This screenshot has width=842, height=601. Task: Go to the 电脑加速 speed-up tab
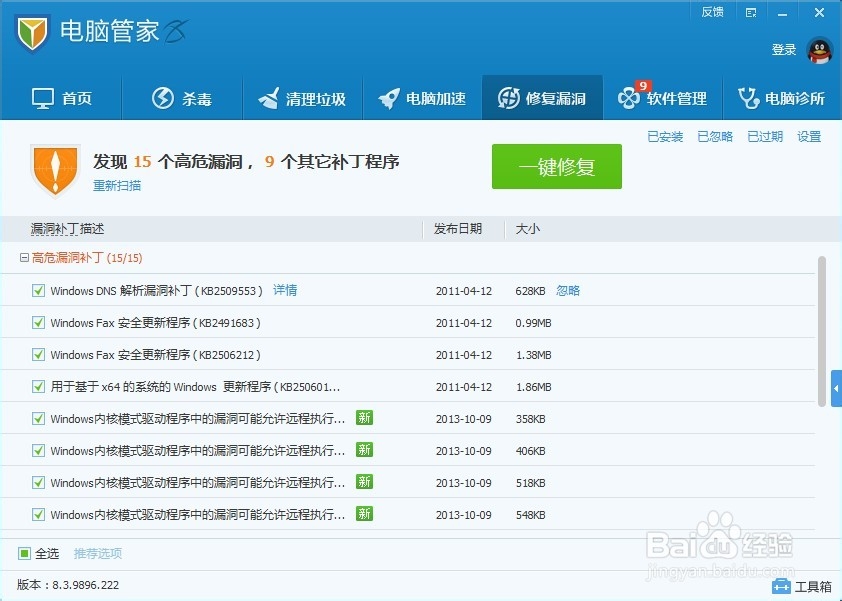click(422, 98)
